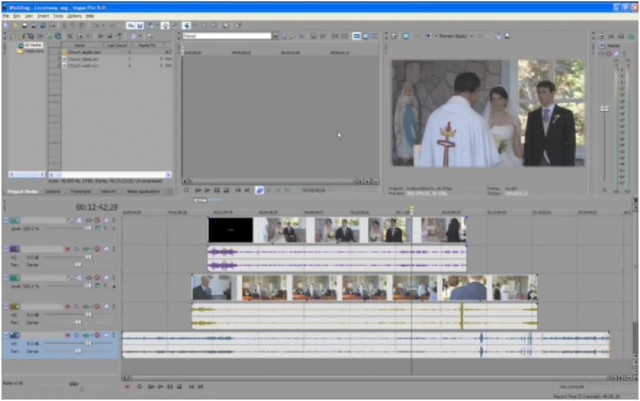Click the copy snapshot to clipboard icon
The height and width of the screenshot is (401, 640).
(x=498, y=36)
